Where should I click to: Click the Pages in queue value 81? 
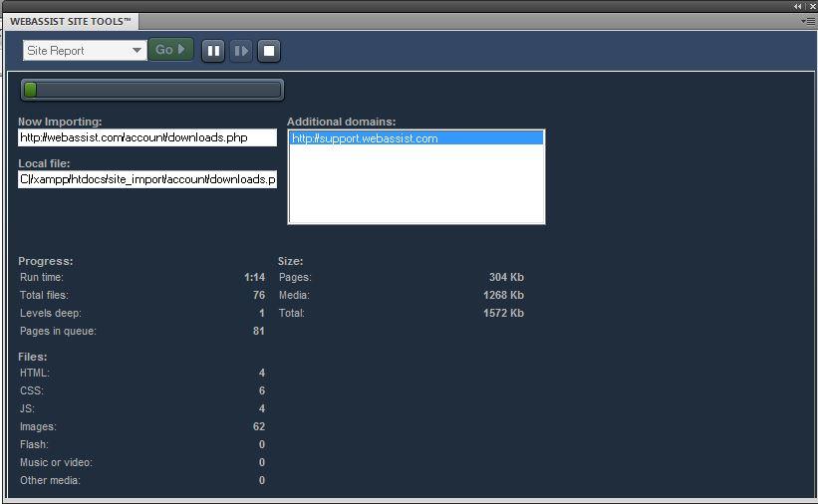click(x=259, y=331)
